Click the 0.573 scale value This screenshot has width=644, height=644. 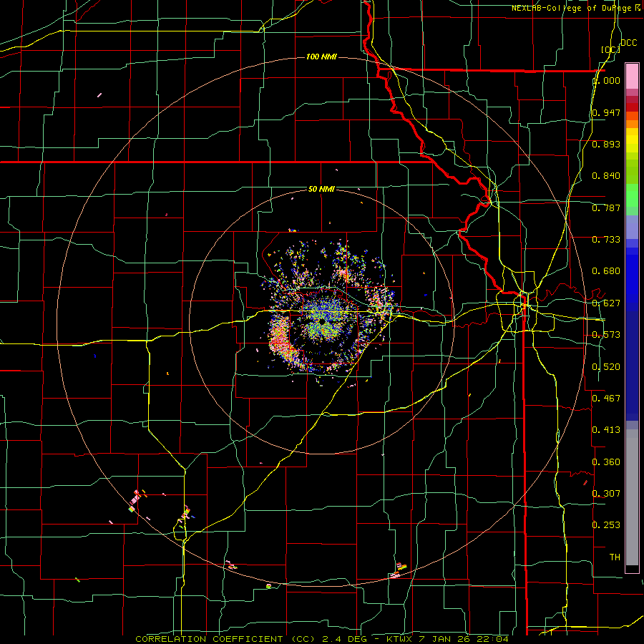(606, 335)
